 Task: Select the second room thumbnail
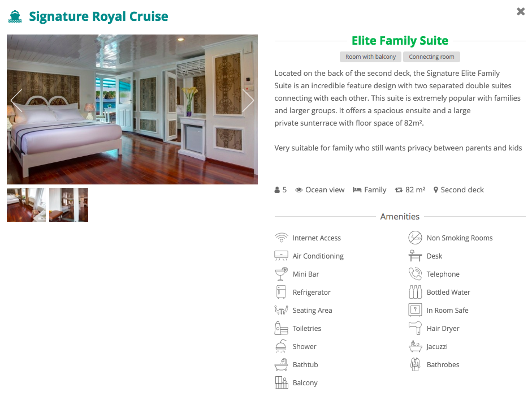click(x=68, y=205)
